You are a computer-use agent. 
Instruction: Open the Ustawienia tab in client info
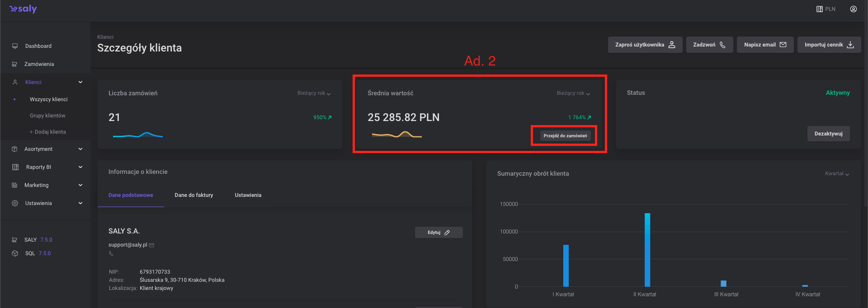point(248,195)
